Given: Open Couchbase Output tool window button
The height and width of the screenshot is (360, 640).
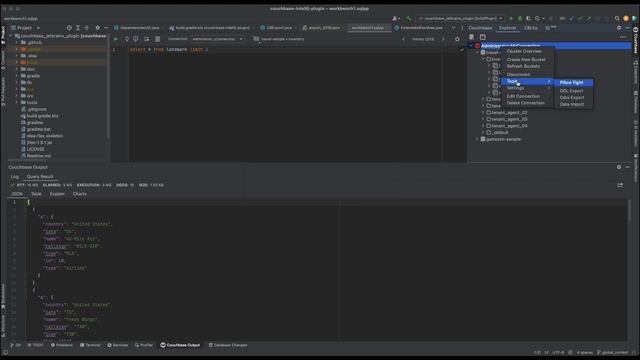Looking at the screenshot, I should tap(180, 345).
